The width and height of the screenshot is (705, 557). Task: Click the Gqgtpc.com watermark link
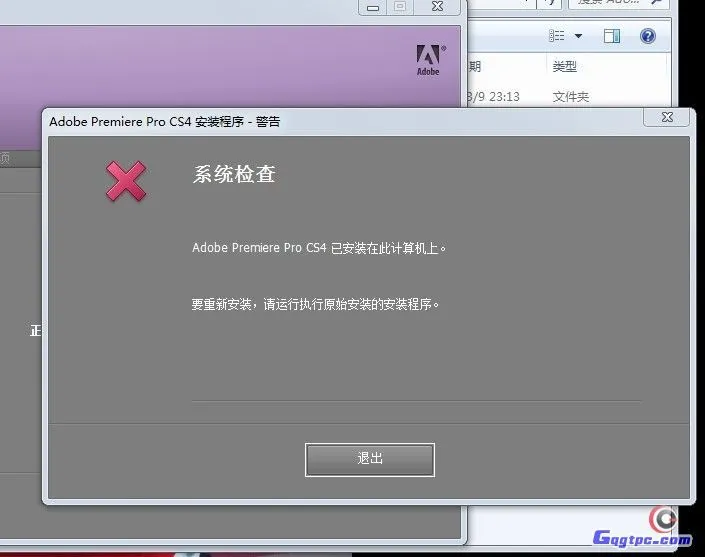pos(643,539)
